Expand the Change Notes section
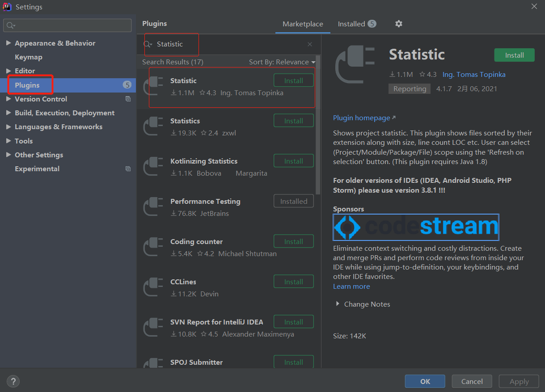 (x=338, y=304)
